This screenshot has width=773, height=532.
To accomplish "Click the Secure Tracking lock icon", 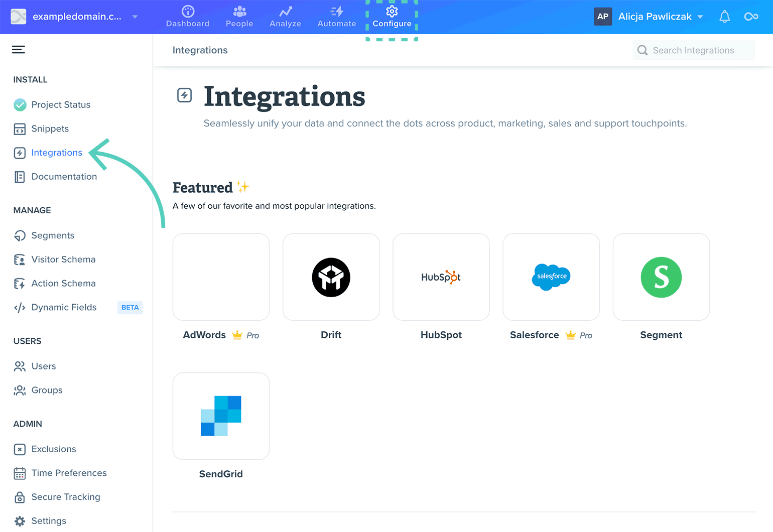I will pyautogui.click(x=20, y=497).
